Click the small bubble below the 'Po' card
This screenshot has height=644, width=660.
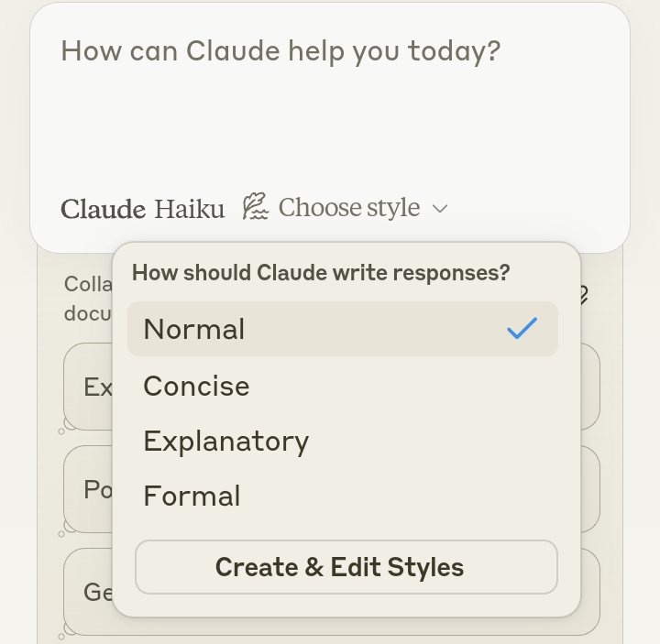tap(61, 532)
